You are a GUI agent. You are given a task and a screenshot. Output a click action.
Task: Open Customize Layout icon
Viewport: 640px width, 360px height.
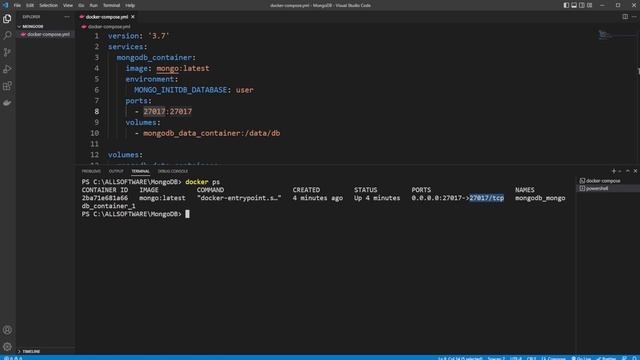(x=589, y=5)
